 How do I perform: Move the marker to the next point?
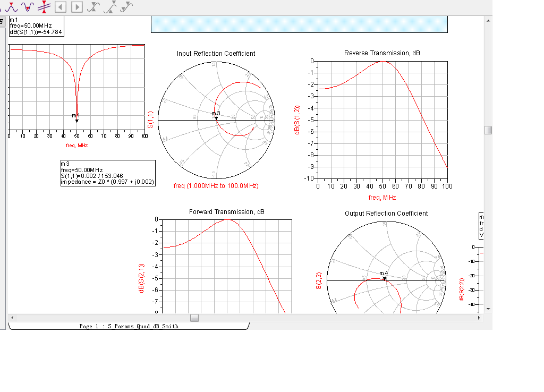77,7
